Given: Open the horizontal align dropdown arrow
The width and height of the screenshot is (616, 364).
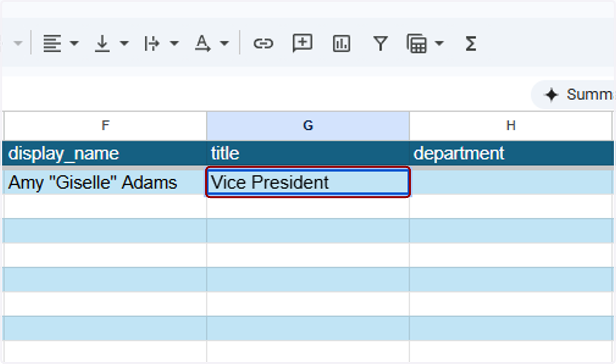Looking at the screenshot, I should click(x=74, y=44).
